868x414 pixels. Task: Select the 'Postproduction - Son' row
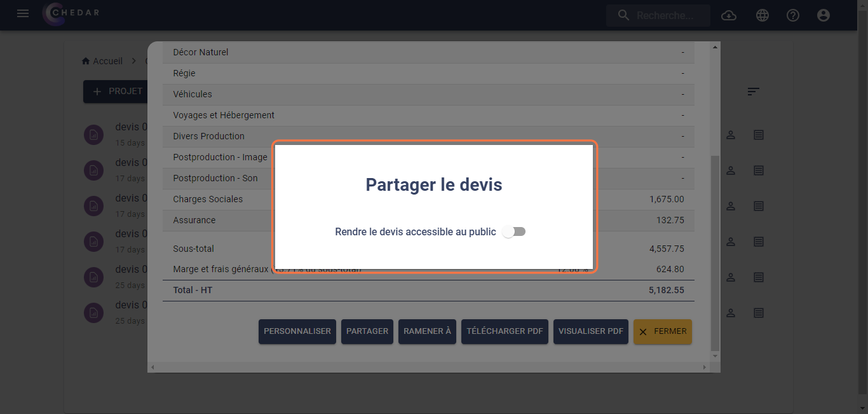[428, 178]
